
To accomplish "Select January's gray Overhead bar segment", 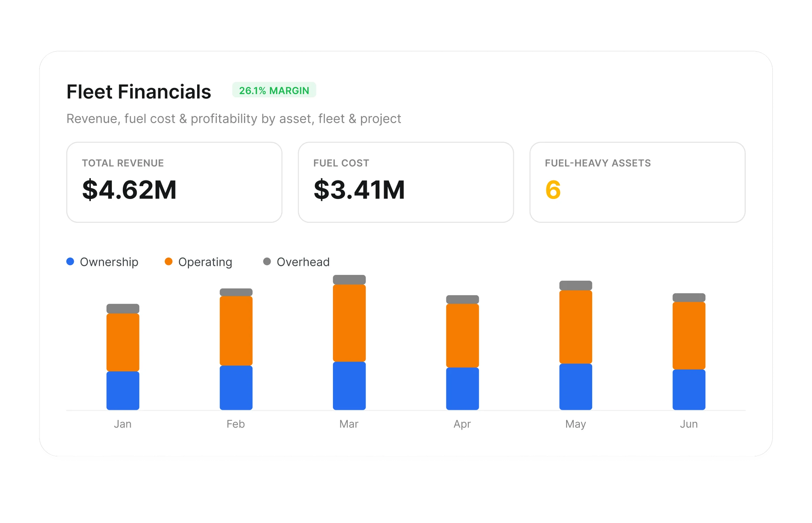I will coord(123,308).
